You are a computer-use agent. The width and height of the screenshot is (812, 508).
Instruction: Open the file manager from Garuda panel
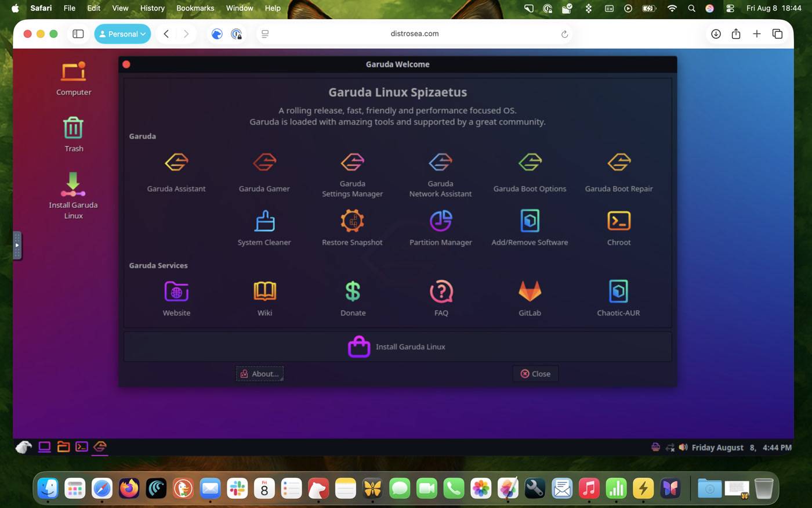point(63,447)
